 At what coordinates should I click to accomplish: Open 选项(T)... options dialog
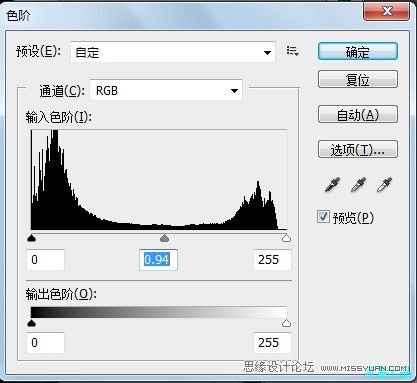coord(358,149)
